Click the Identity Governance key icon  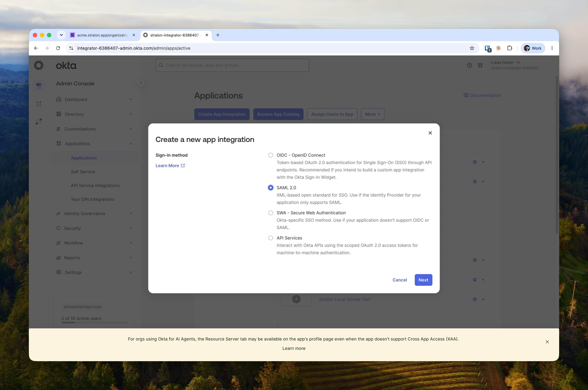[x=58, y=214]
